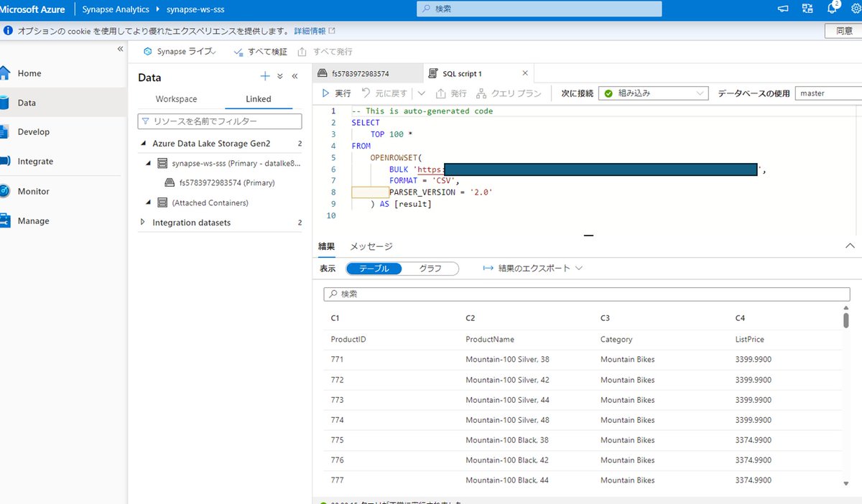The width and height of the screenshot is (862, 504).
Task: Click the results pane vertical scrollbar
Action: (x=846, y=319)
